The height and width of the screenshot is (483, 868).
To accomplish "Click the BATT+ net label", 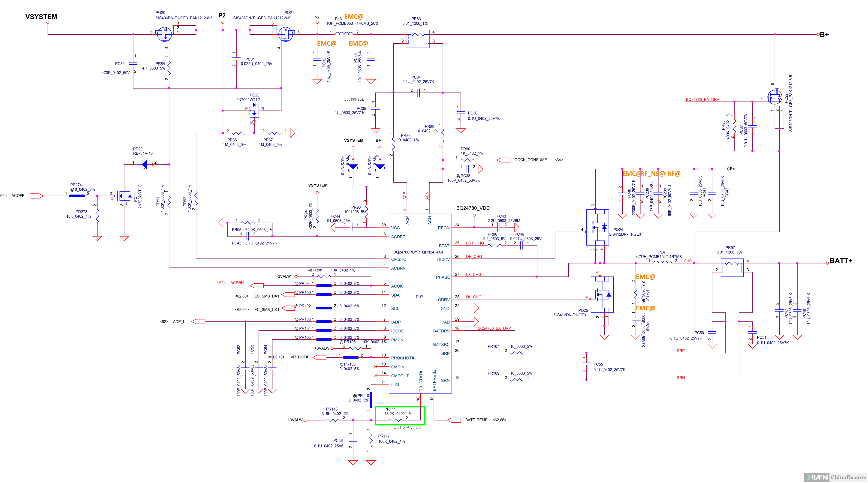I will coord(841,261).
